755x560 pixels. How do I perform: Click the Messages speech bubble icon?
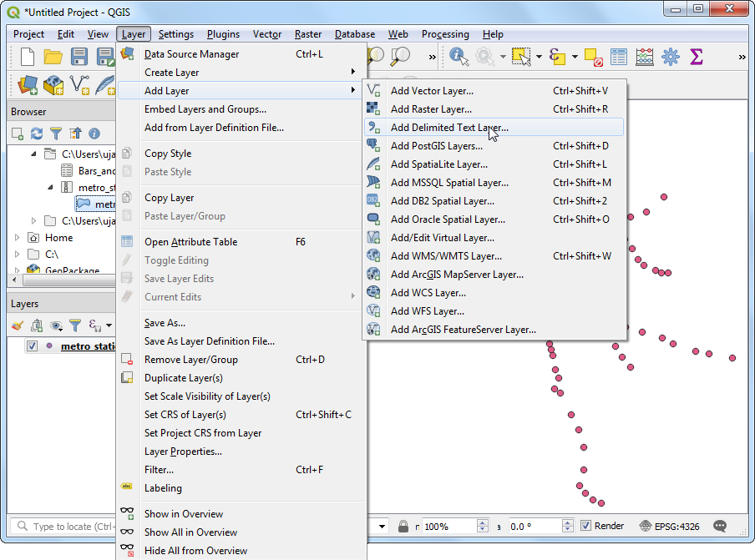click(x=720, y=527)
